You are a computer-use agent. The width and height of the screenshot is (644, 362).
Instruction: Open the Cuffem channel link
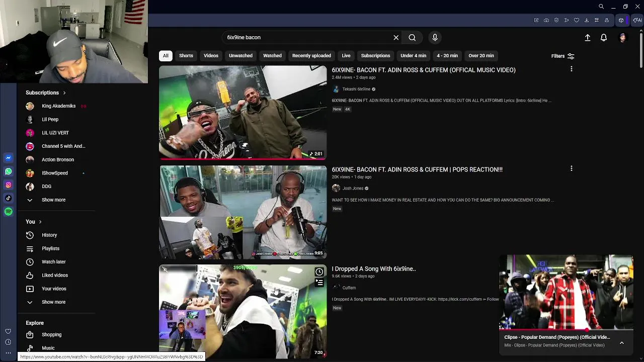pos(349,288)
